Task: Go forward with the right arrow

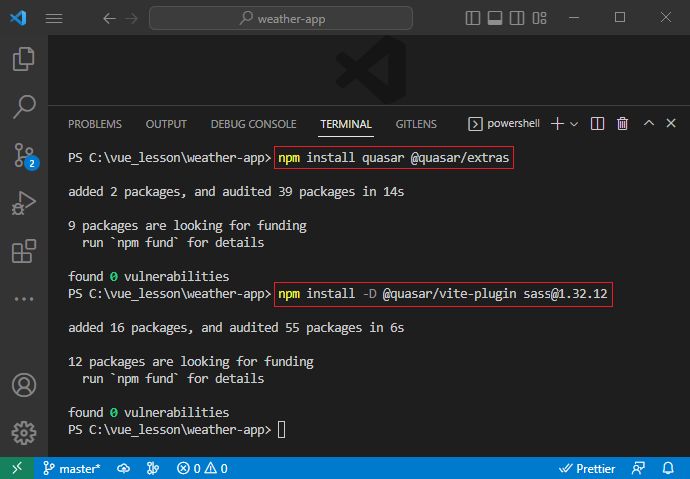Action: point(132,18)
